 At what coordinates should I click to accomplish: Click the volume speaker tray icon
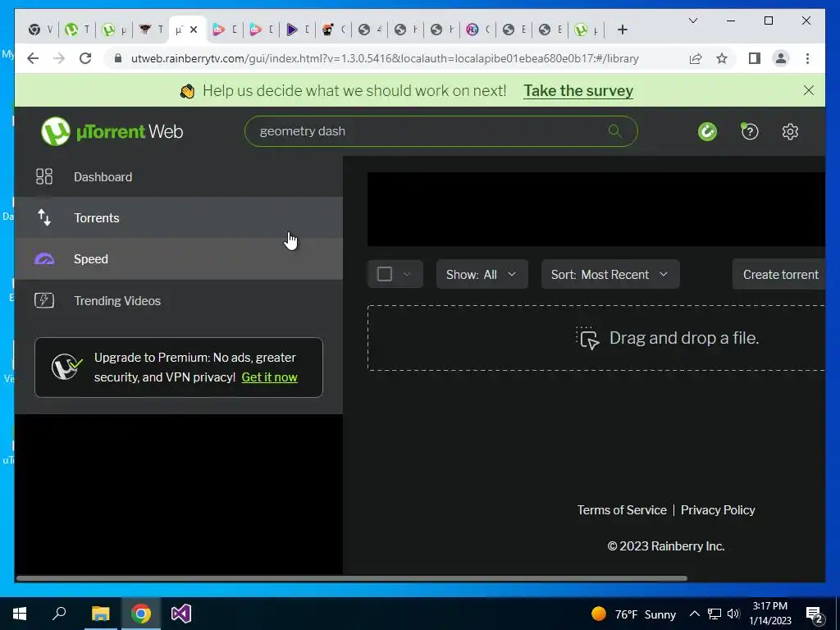(x=733, y=614)
